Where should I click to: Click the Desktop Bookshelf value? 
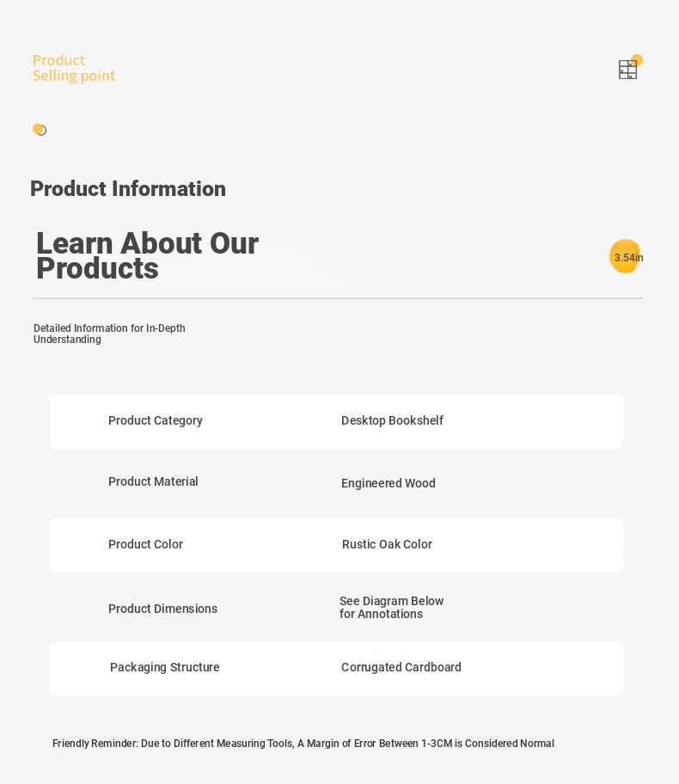392,420
